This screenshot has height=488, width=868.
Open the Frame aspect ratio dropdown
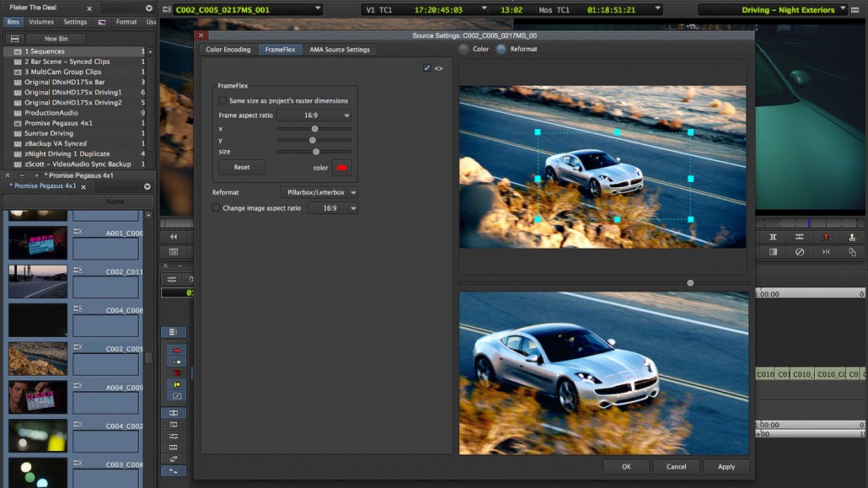click(x=313, y=115)
